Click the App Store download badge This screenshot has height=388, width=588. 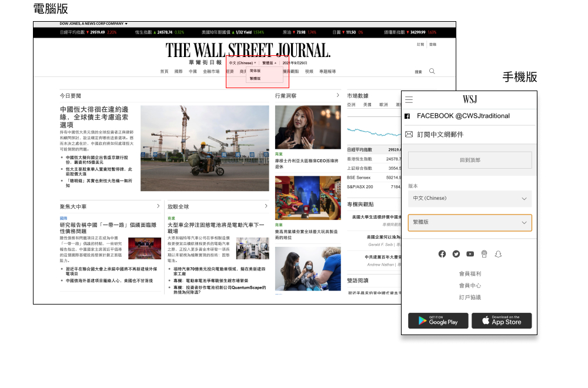(502, 320)
